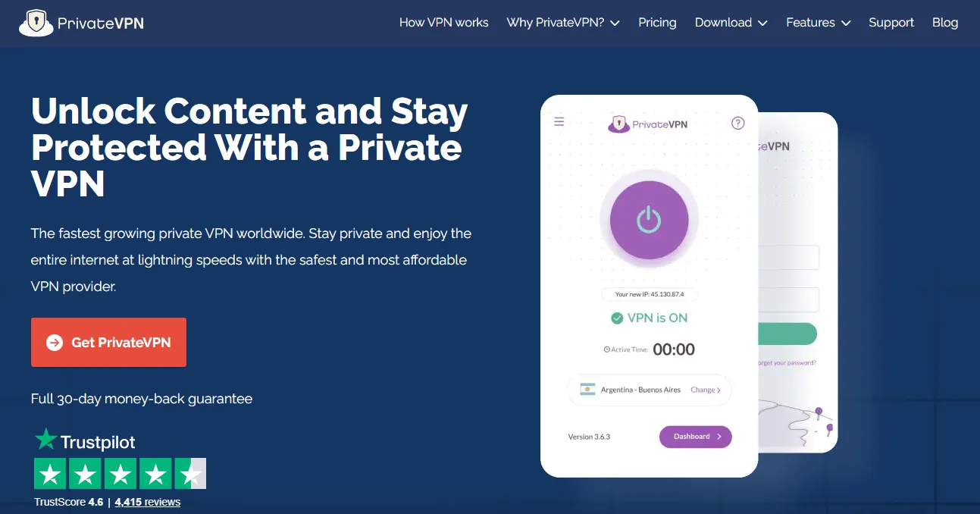Toggle the purple VPN power button
The width and height of the screenshot is (980, 514).
point(649,220)
